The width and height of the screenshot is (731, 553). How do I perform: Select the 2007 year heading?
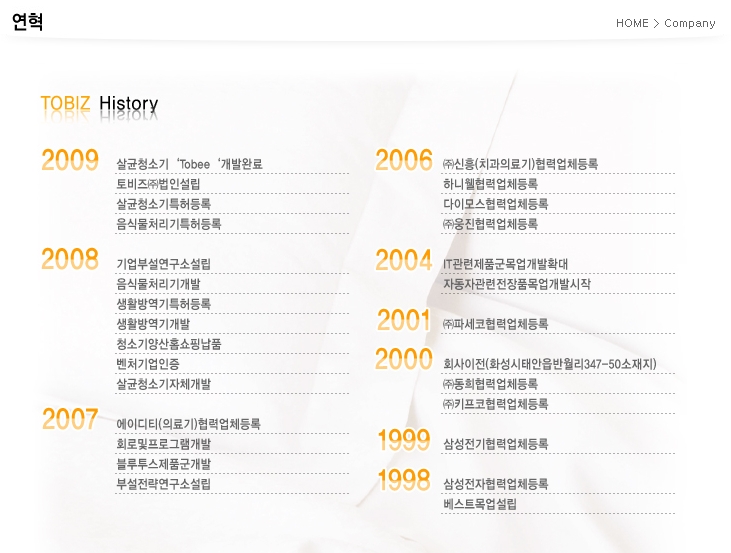70,420
